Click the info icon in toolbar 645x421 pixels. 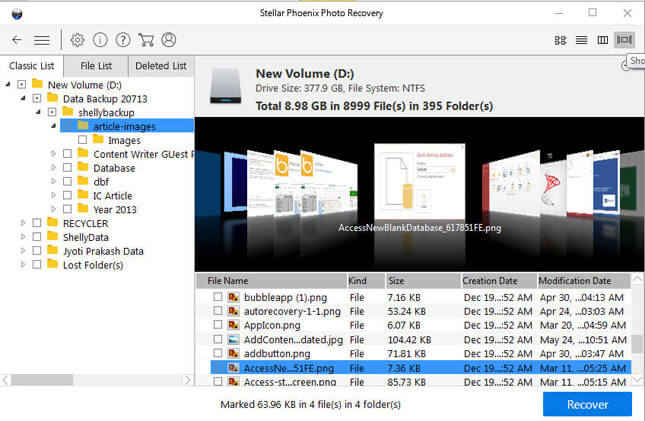pos(100,40)
